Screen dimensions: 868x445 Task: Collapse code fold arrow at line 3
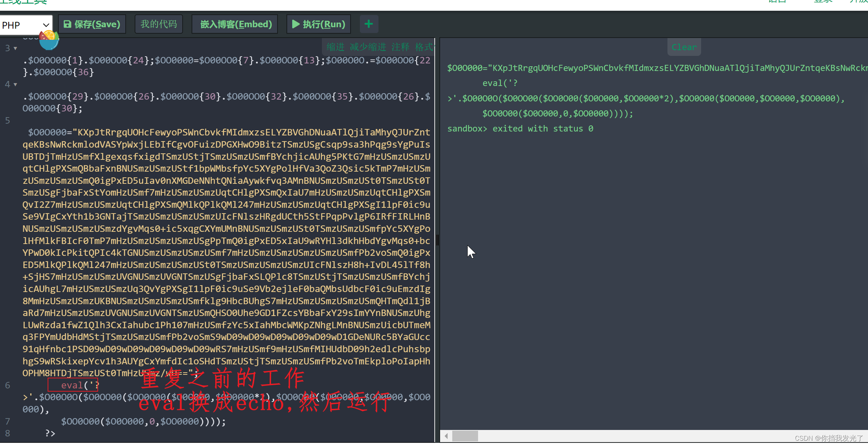coord(15,48)
